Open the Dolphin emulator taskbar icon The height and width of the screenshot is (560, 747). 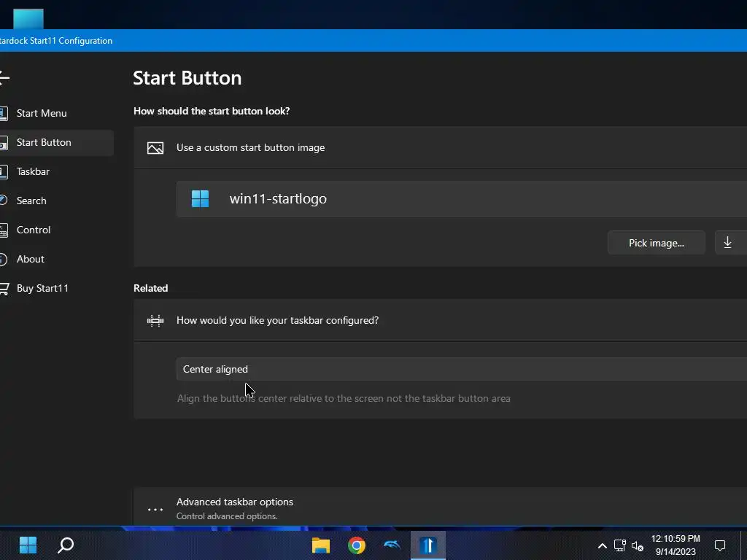[x=392, y=545]
